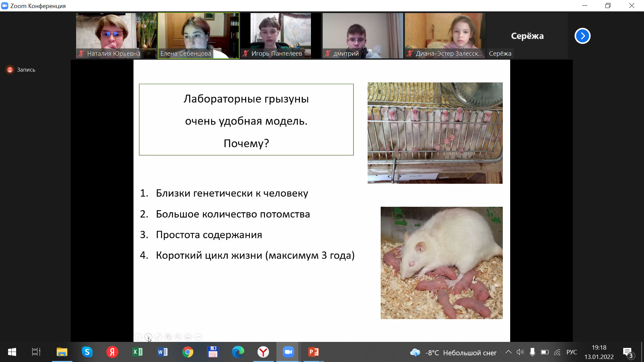This screenshot has width=644, height=362.
Task: Switch to PowerPoint via taskbar icon
Action: click(314, 352)
